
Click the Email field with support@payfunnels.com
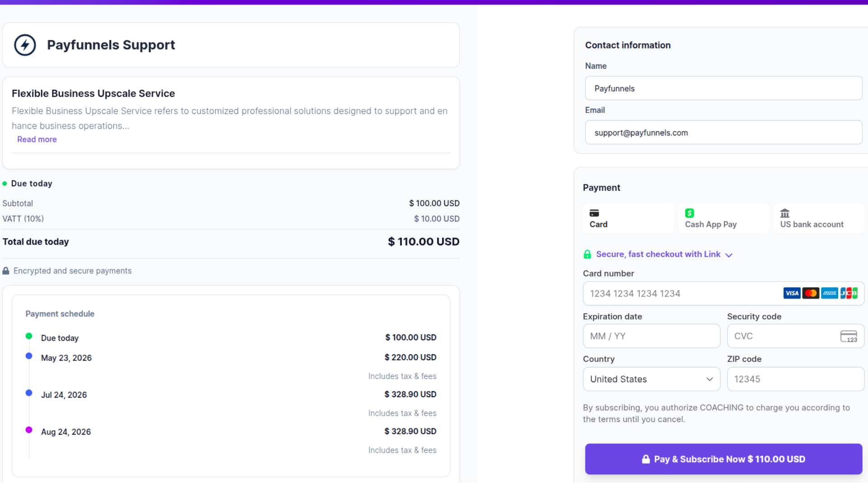click(723, 133)
